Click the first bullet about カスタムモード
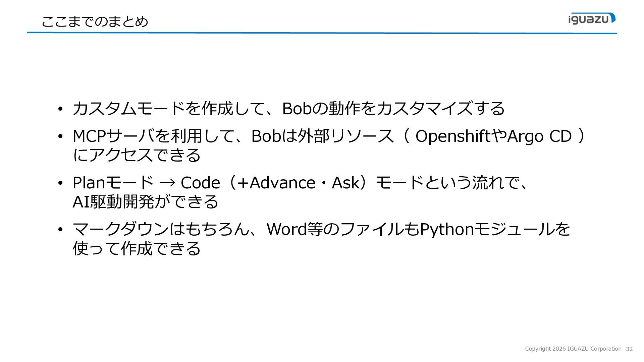 pos(288,108)
